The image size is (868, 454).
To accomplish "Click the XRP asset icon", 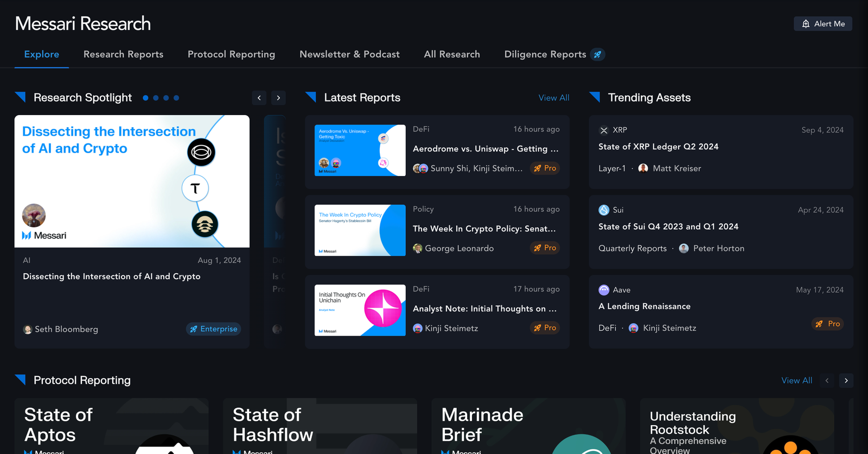I will pos(604,130).
